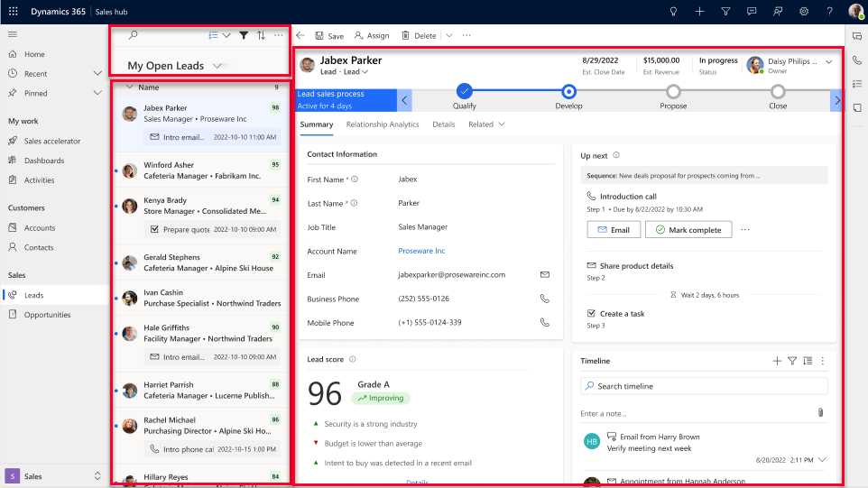The image size is (868, 488).
Task: Open the settings gear icon
Action: (x=804, y=11)
